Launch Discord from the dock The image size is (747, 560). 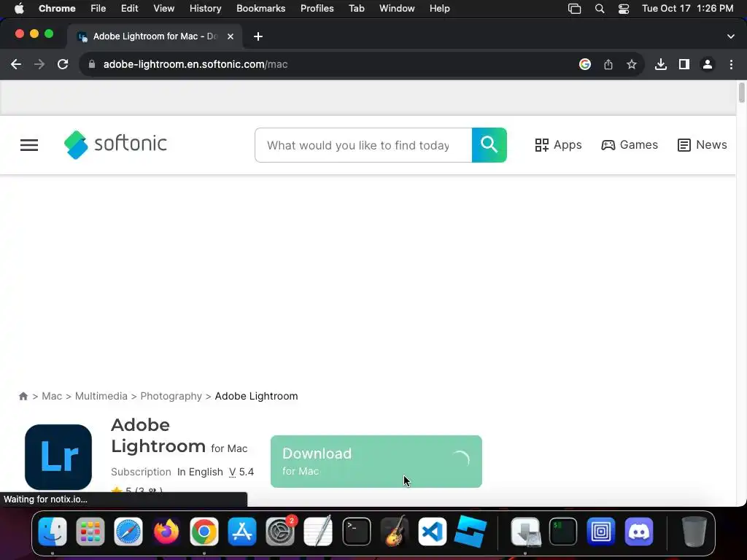click(x=639, y=532)
